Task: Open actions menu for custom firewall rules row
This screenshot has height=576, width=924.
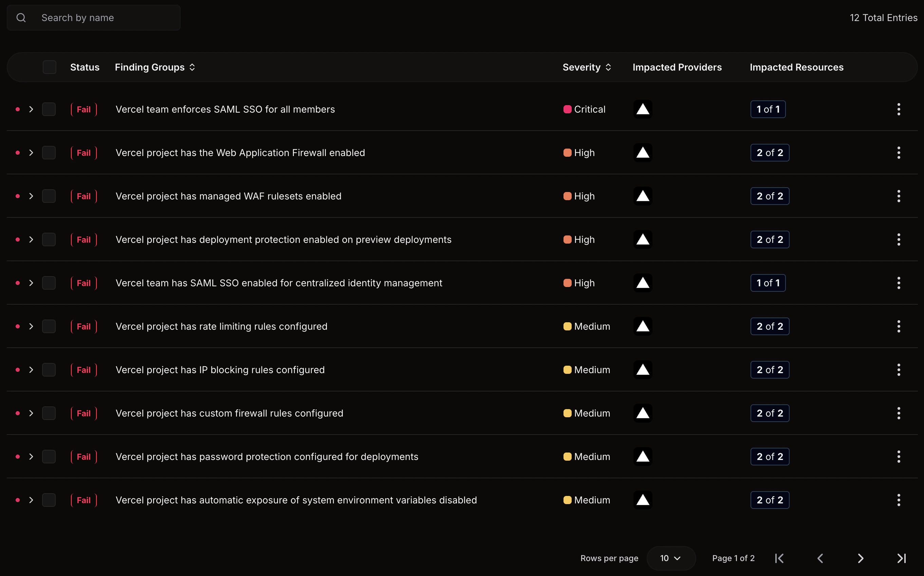Action: tap(899, 413)
